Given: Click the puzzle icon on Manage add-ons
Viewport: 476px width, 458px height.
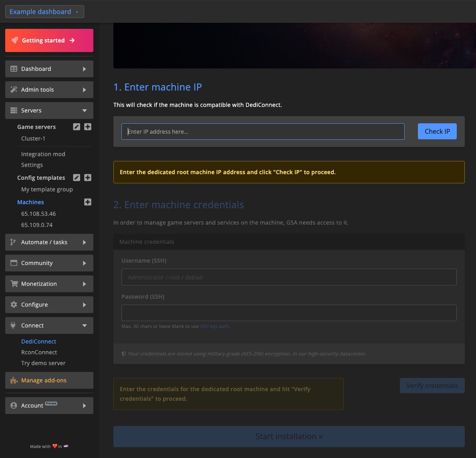Looking at the screenshot, I should 14,380.
